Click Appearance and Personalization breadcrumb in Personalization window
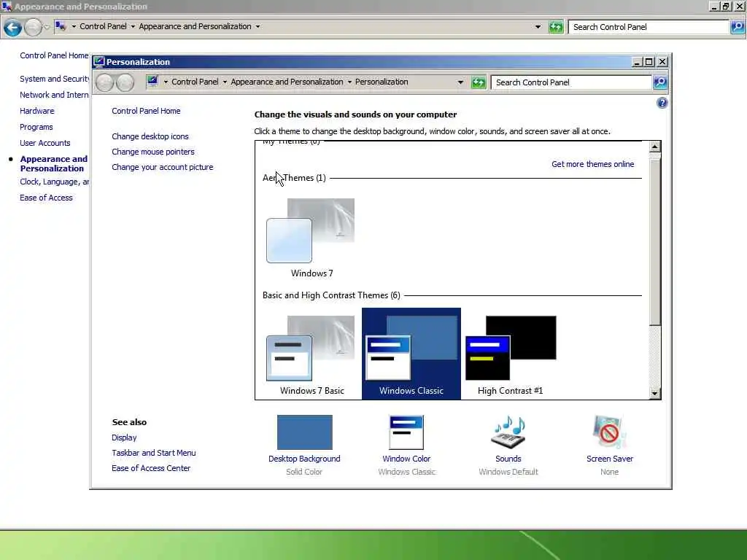The image size is (747, 560). (287, 82)
